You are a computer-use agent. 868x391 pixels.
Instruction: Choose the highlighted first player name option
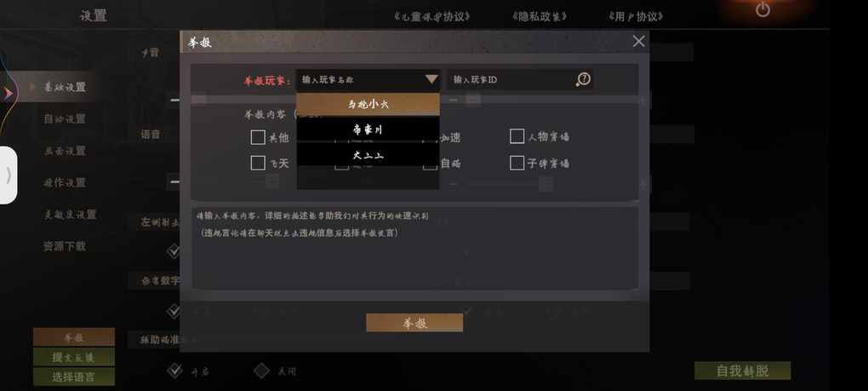coord(368,104)
